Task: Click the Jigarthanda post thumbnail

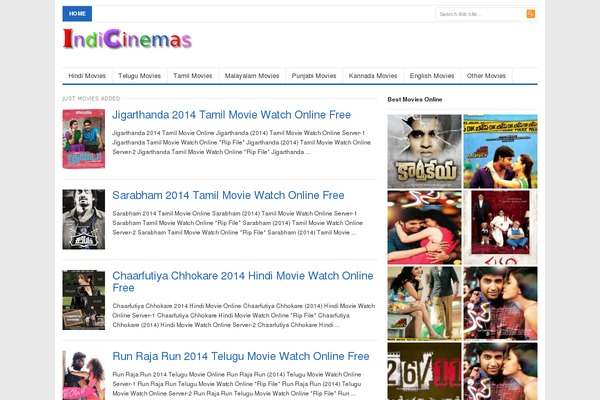Action: (x=84, y=139)
